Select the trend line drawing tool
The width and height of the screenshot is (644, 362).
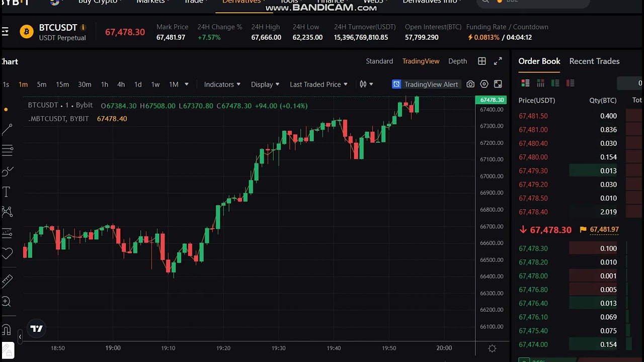point(7,130)
